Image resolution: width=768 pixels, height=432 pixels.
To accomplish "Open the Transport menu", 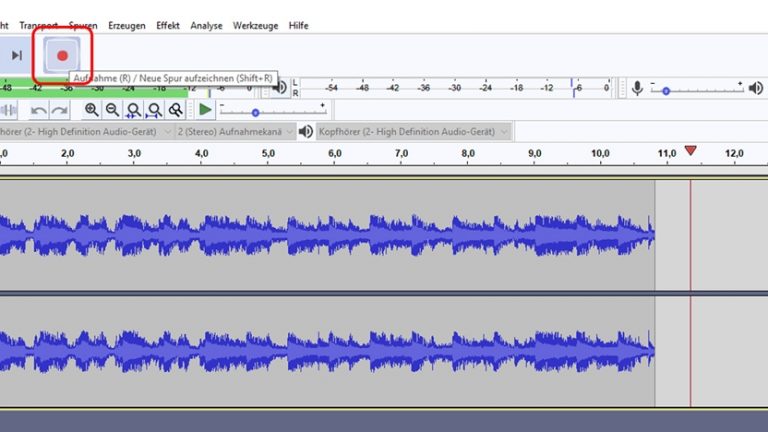I will coord(39,25).
